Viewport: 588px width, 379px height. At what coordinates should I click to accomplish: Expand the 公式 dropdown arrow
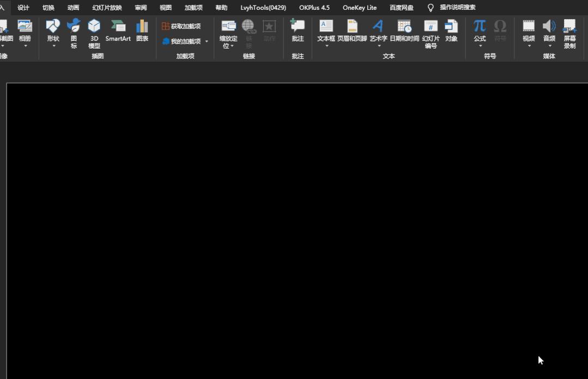pyautogui.click(x=481, y=46)
